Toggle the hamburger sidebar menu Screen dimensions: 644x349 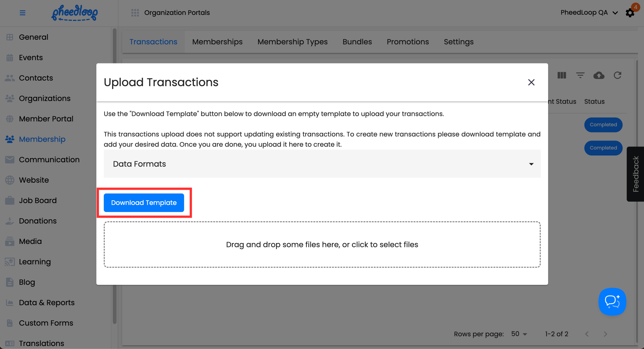pyautogui.click(x=23, y=13)
